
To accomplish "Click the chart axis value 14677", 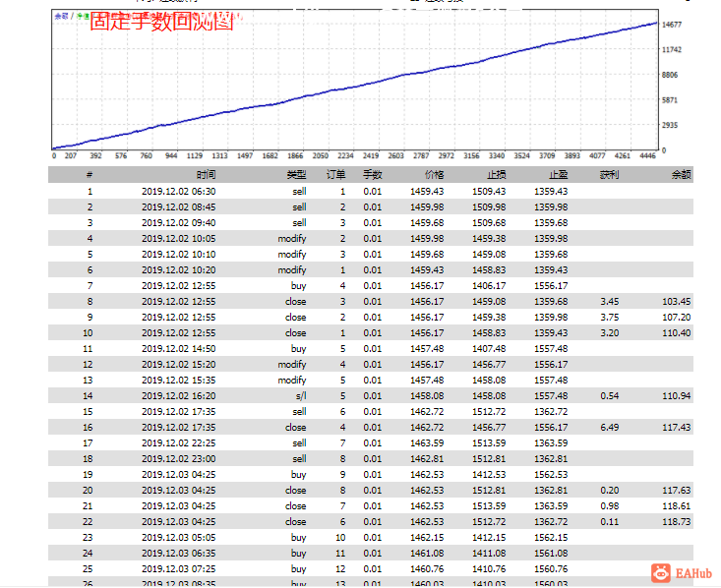I will click(x=672, y=25).
